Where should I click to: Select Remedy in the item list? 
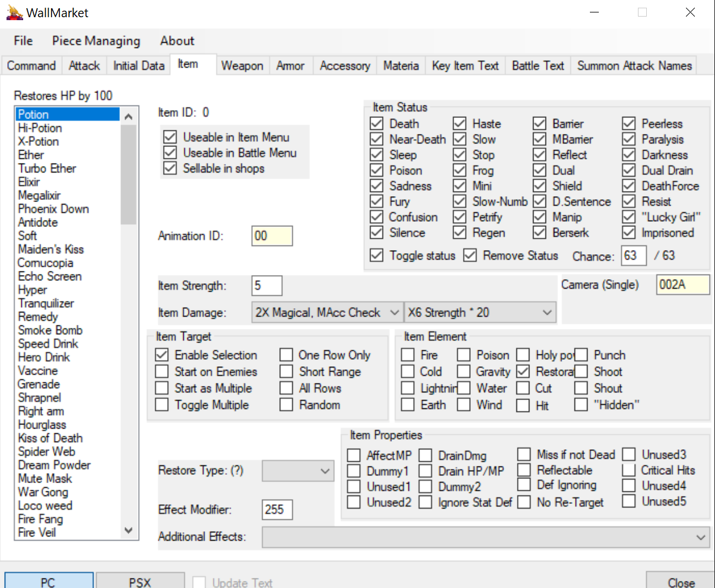click(38, 317)
